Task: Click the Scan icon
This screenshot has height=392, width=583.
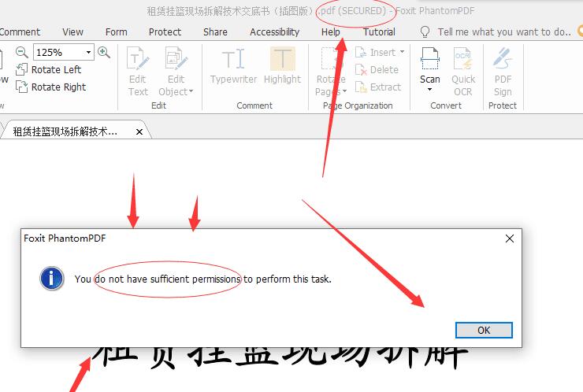Action: 430,59
